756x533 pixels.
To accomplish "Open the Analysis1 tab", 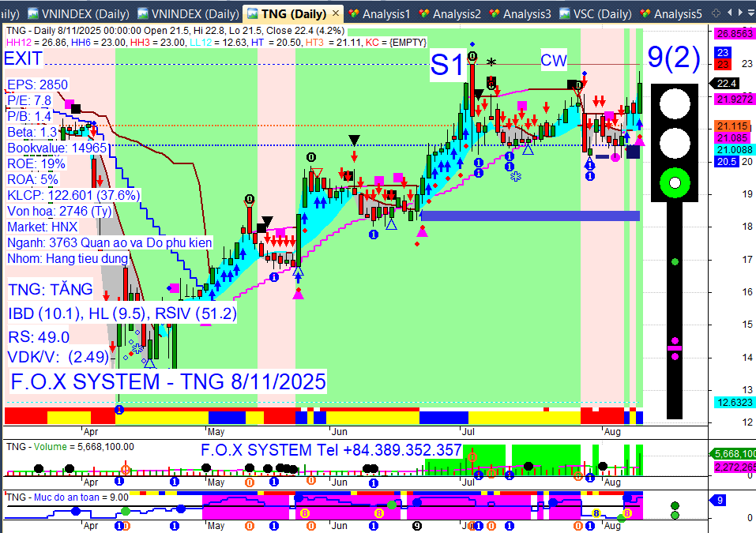I will 380,14.
